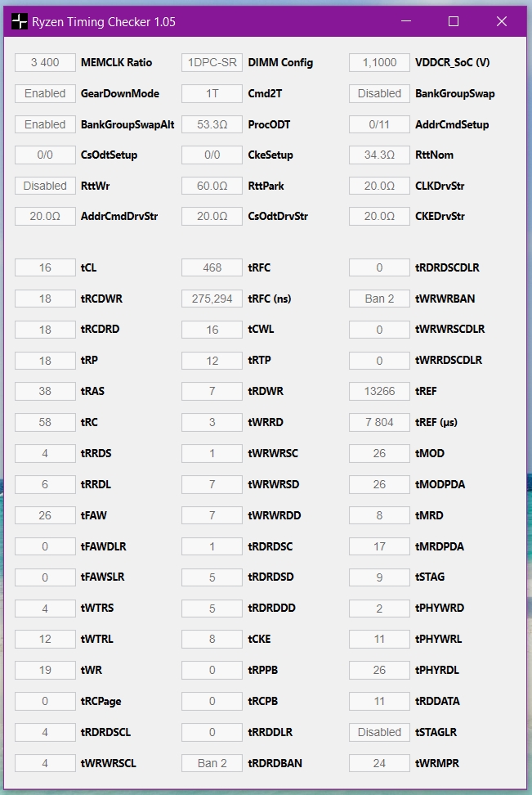Image resolution: width=532 pixels, height=795 pixels.
Task: Click the CkeSetup value field
Action: click(212, 155)
